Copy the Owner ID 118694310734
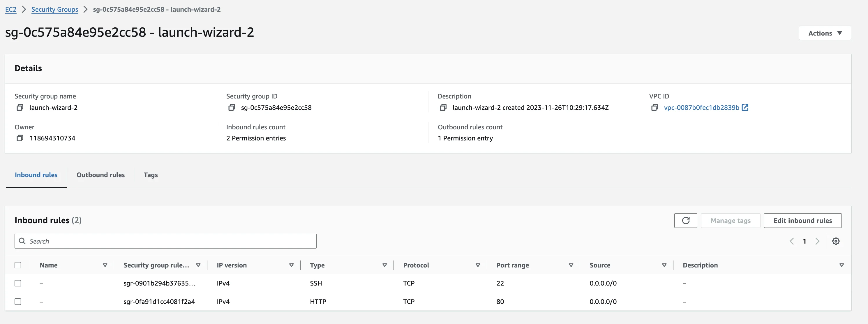The image size is (868, 324). click(x=20, y=138)
